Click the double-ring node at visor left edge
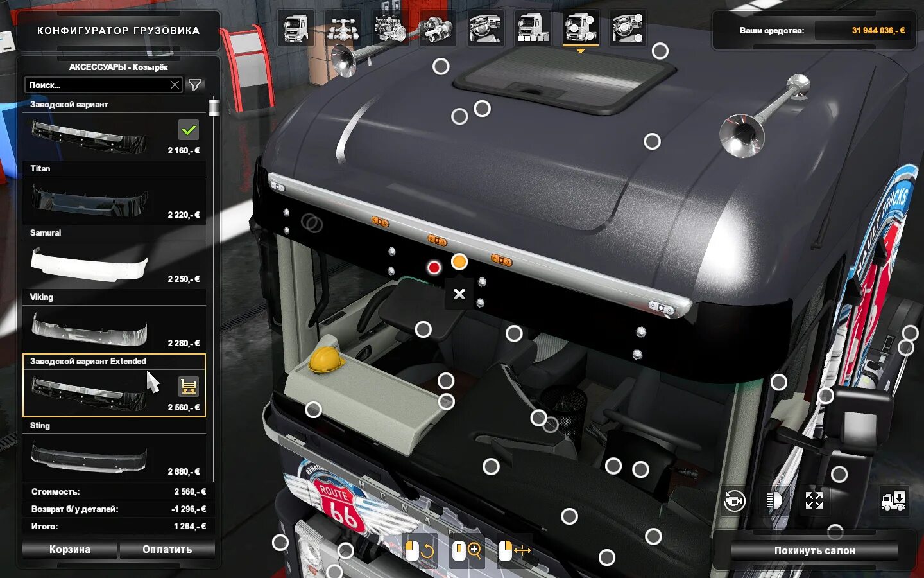 (x=312, y=223)
